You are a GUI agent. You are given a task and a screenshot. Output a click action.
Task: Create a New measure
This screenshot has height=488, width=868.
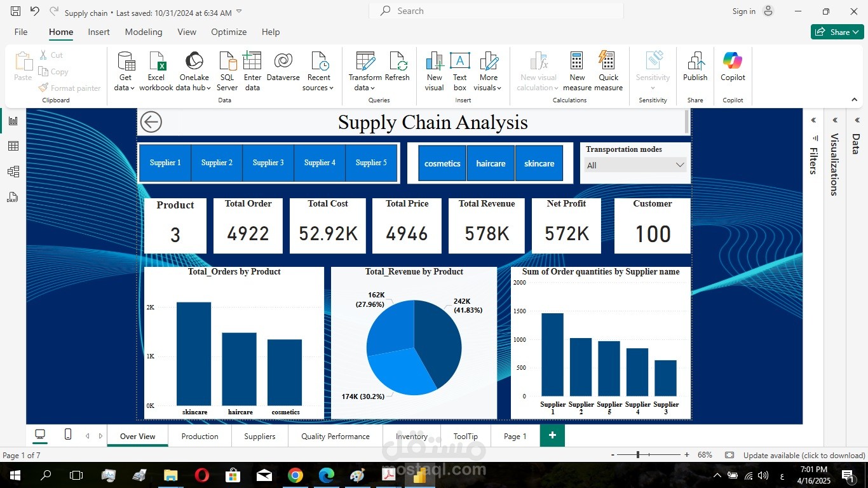pos(577,71)
